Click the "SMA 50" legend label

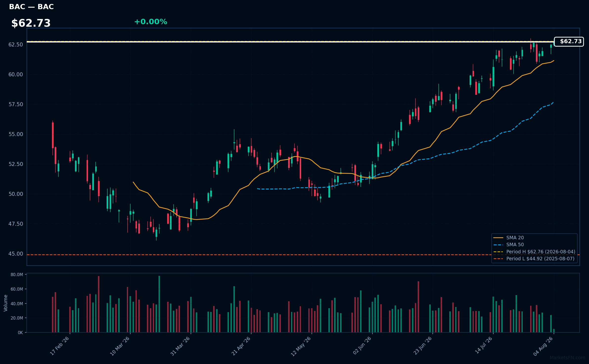[515, 245]
